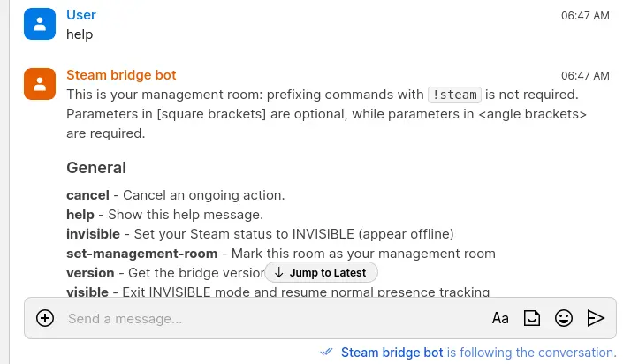The height and width of the screenshot is (364, 631).
Task: Open the sticker picker icon
Action: coord(532,318)
